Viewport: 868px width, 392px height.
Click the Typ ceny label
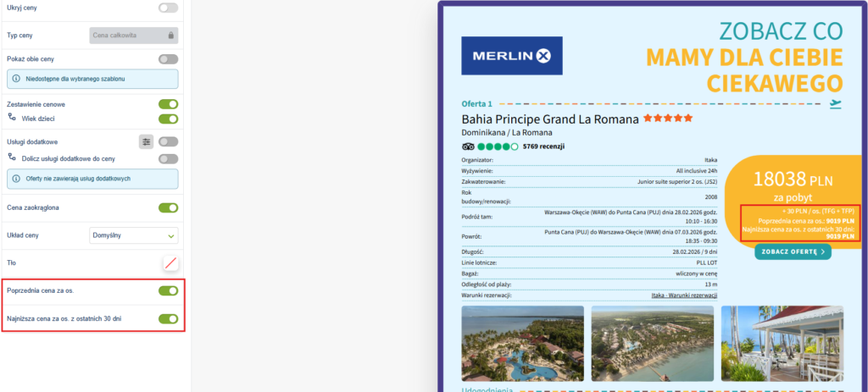point(19,36)
